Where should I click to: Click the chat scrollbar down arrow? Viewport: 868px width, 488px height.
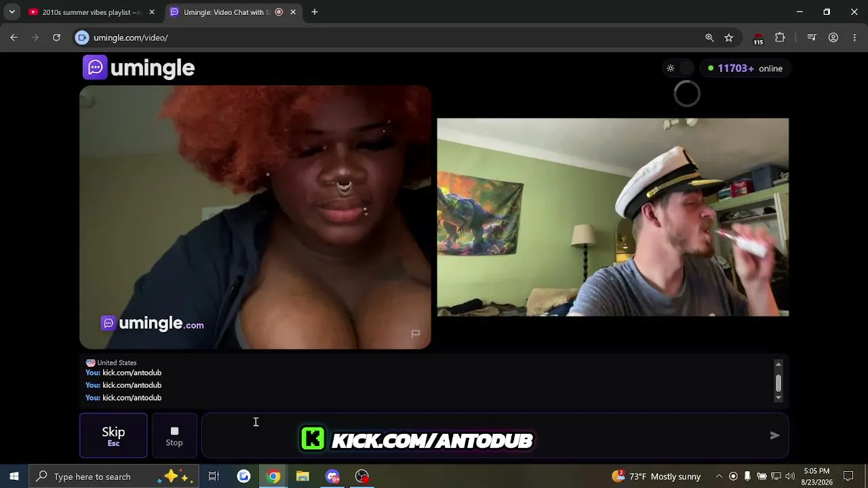(778, 398)
